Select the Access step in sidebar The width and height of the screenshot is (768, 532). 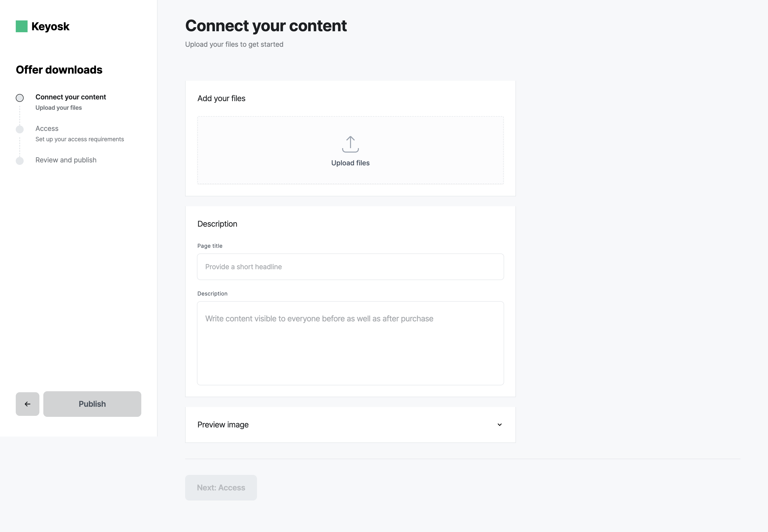(x=47, y=129)
